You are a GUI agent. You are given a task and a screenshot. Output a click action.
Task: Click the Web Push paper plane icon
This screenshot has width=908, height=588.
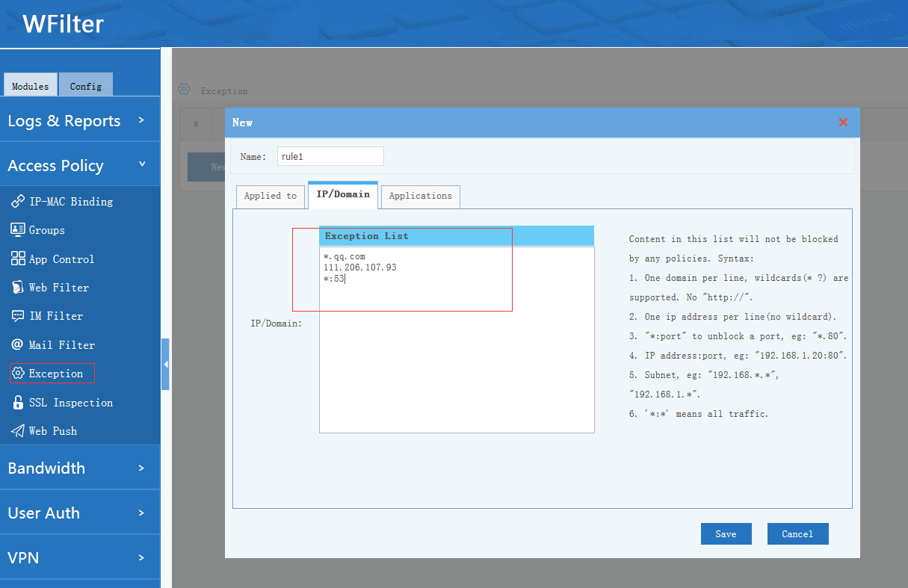click(18, 430)
